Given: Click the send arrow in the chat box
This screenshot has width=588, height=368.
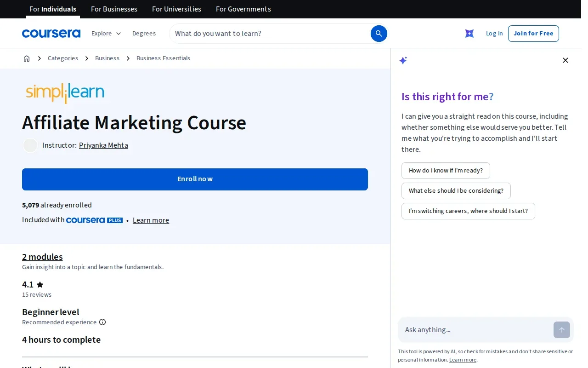Looking at the screenshot, I should tap(562, 330).
